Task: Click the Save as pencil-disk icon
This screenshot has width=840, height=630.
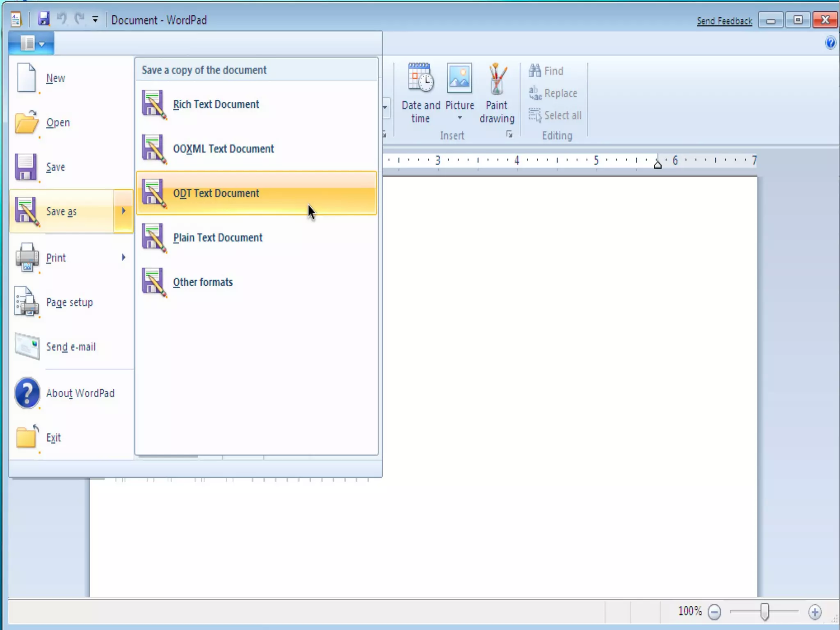Action: click(x=27, y=211)
